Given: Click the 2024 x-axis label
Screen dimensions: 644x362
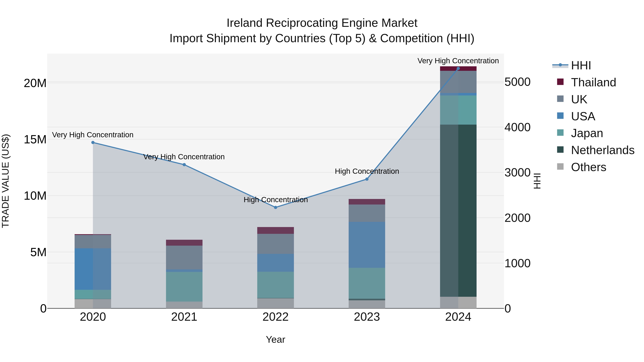Looking at the screenshot, I should (x=458, y=317).
